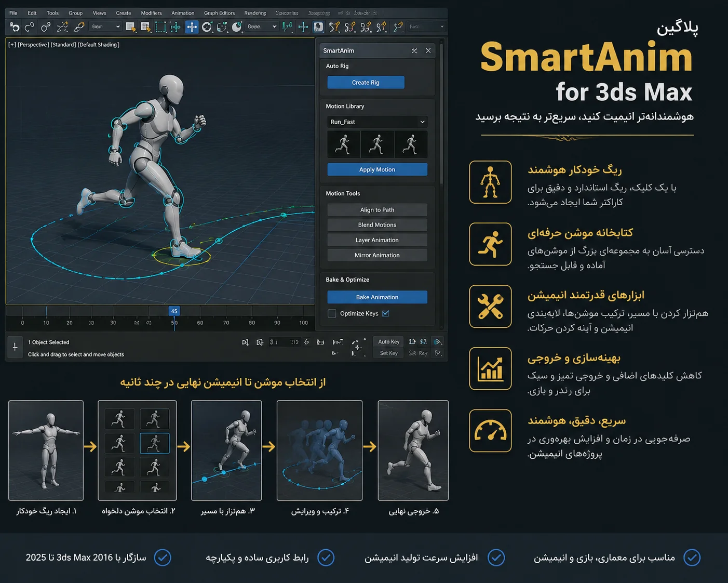Viewport: 728px width, 583px height.
Task: Open the Select by Name tool
Action: coord(146,27)
